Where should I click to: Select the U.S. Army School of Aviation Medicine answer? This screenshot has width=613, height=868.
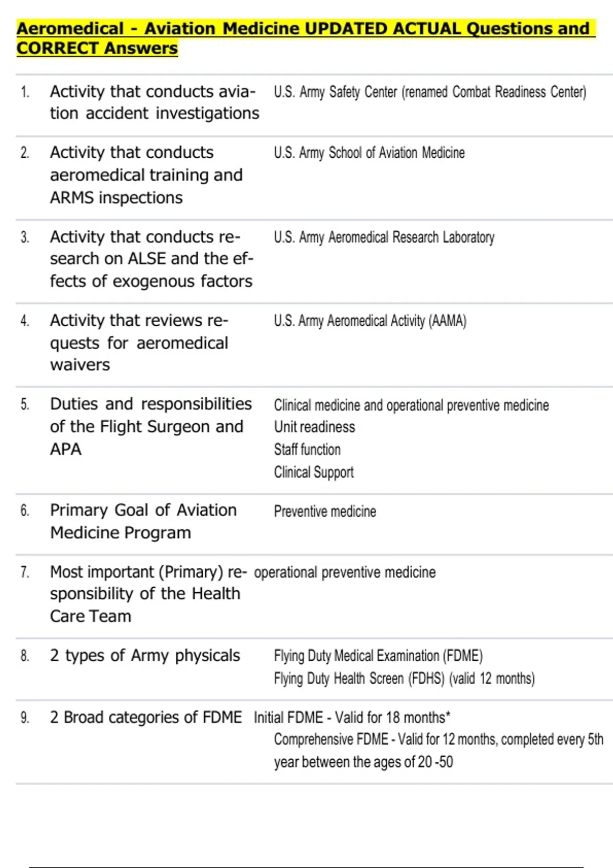tap(369, 153)
